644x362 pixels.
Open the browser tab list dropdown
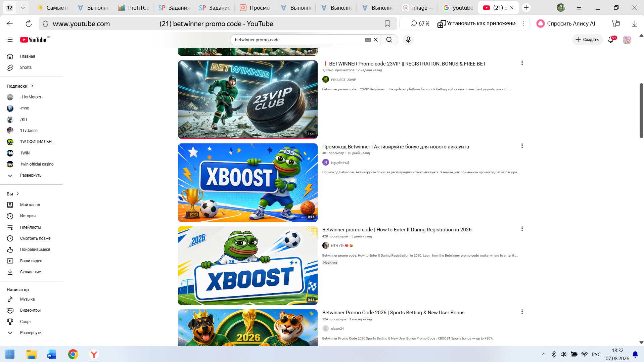click(x=23, y=8)
